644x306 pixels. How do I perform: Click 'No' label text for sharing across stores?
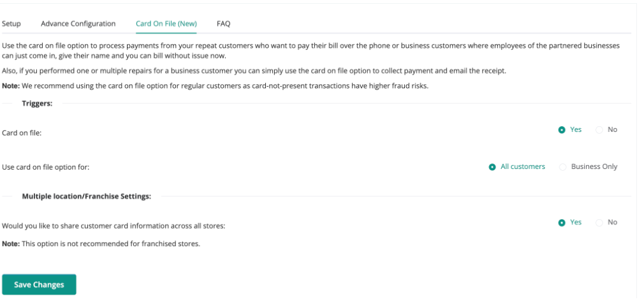click(612, 222)
